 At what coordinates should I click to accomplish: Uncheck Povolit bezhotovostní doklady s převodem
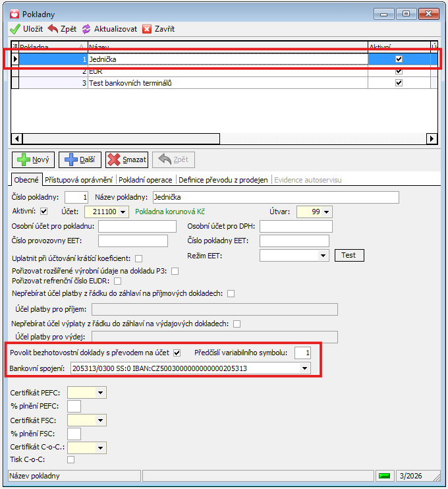pyautogui.click(x=177, y=353)
